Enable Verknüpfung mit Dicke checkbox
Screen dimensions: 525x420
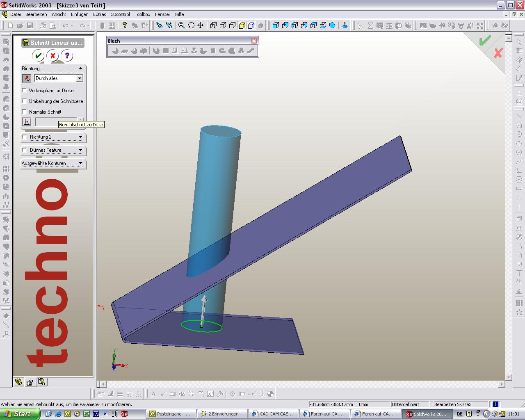point(25,90)
